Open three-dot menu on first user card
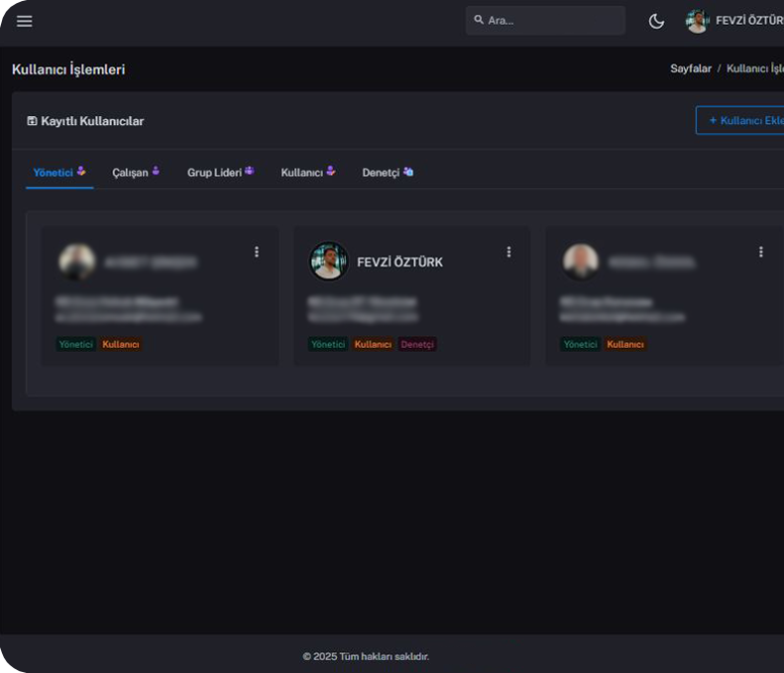Image resolution: width=784 pixels, height=673 pixels. tap(257, 252)
